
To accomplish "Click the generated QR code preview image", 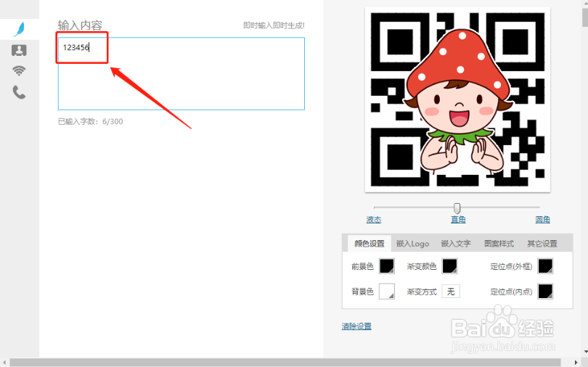I will [457, 99].
